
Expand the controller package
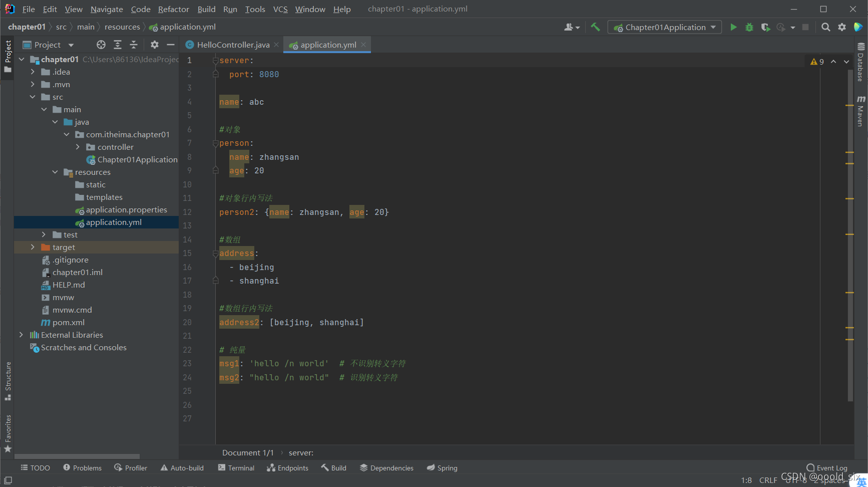78,147
